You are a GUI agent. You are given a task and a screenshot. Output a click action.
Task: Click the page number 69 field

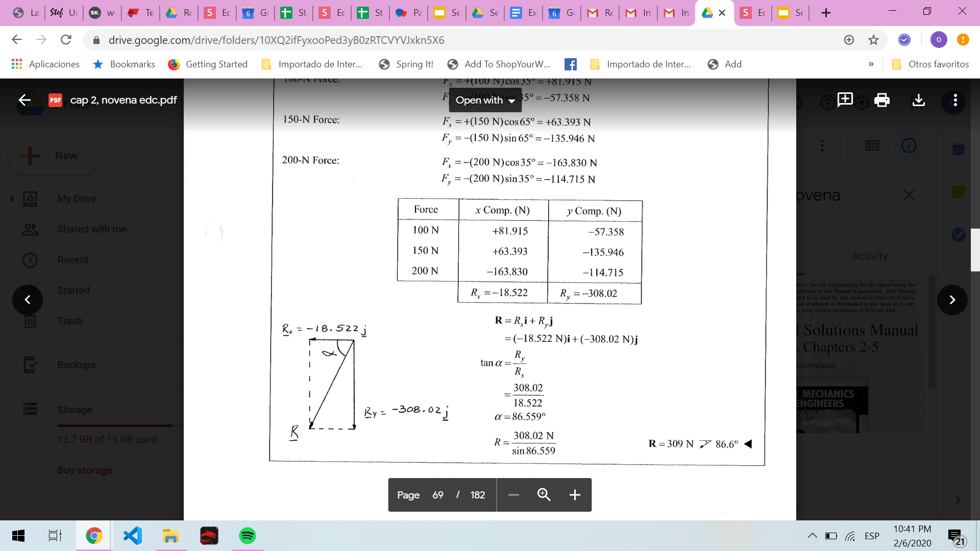coord(437,495)
